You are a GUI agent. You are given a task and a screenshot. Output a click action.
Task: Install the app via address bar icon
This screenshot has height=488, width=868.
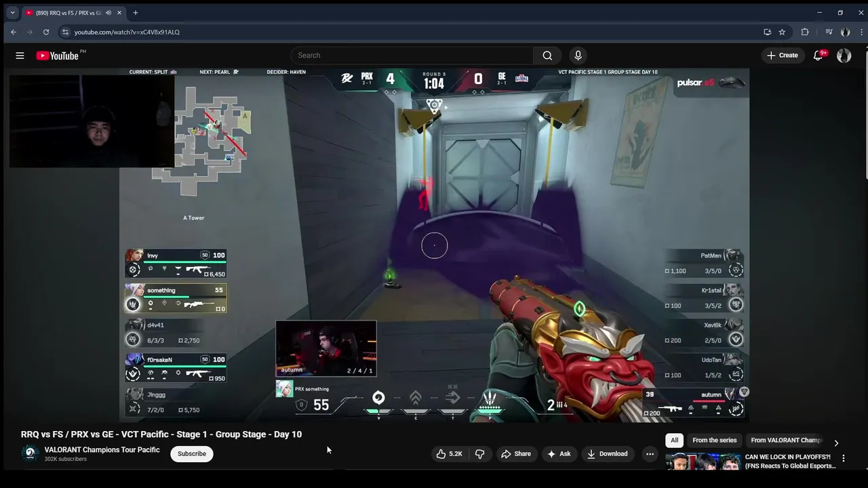click(x=767, y=32)
